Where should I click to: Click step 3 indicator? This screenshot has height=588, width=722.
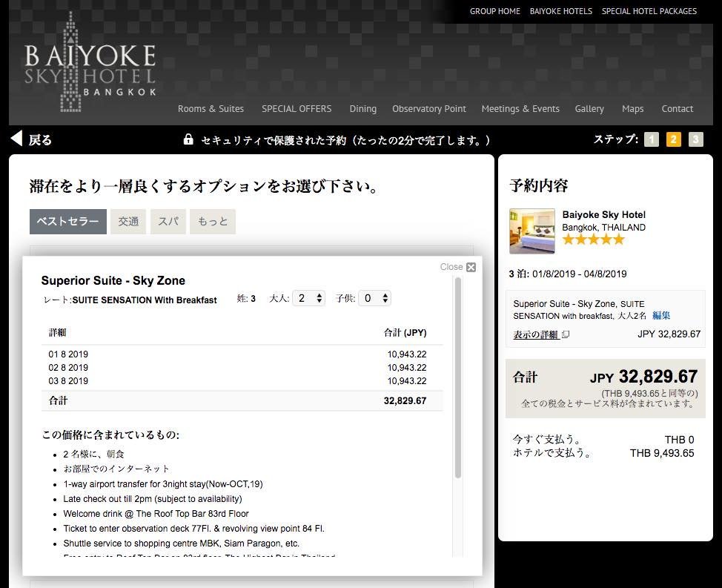click(696, 139)
